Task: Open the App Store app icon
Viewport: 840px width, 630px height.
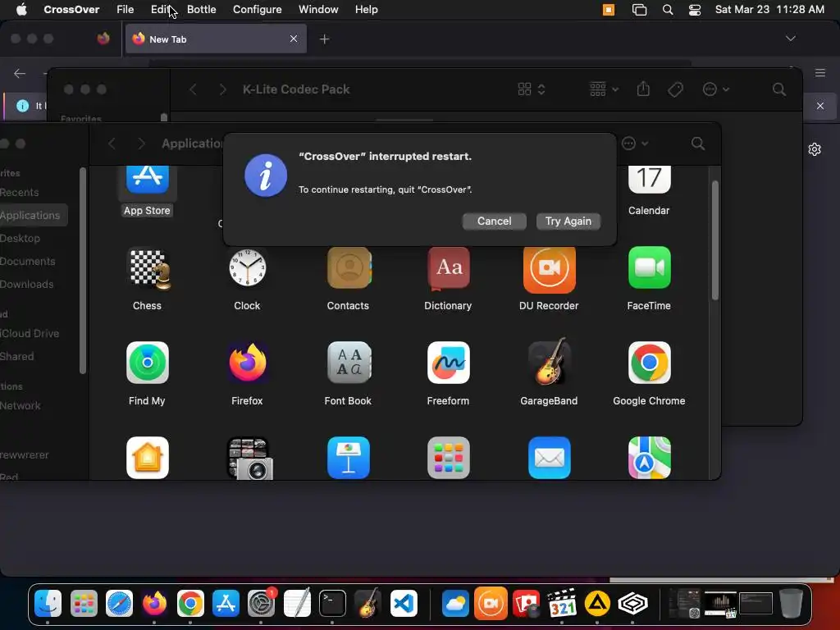Action: (148, 180)
